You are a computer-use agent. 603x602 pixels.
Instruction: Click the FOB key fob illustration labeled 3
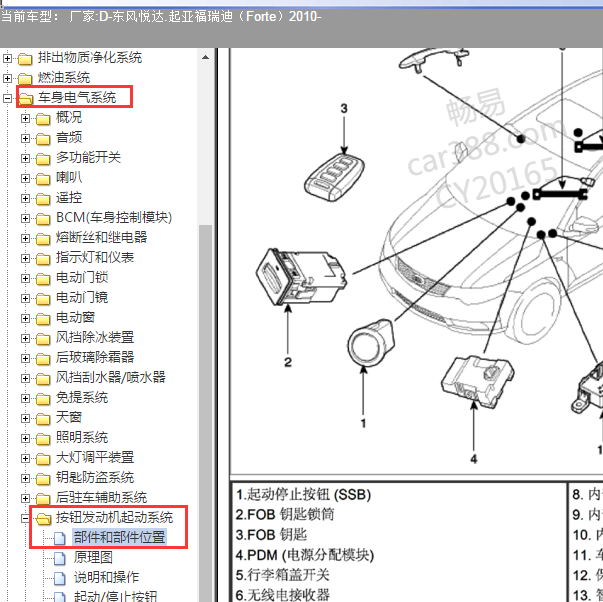[334, 177]
